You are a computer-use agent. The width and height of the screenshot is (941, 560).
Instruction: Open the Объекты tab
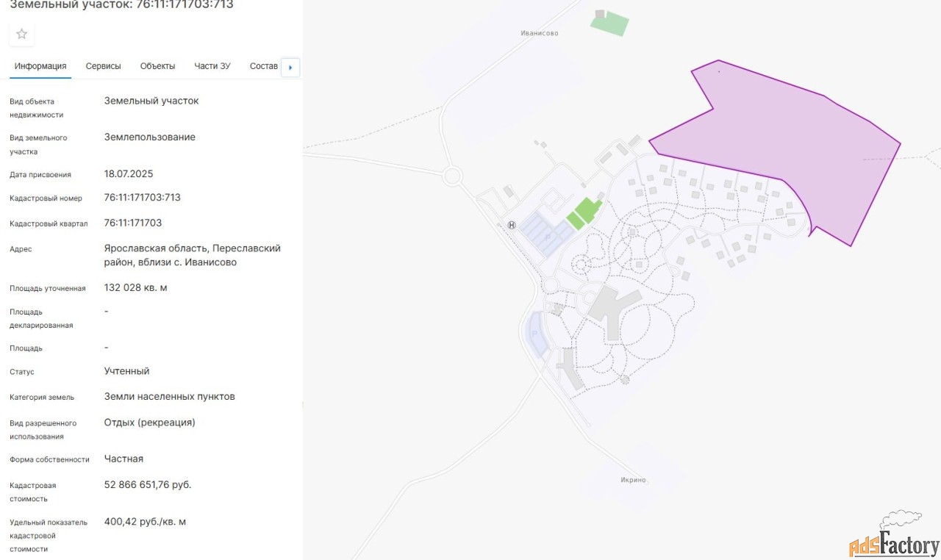[x=157, y=66]
